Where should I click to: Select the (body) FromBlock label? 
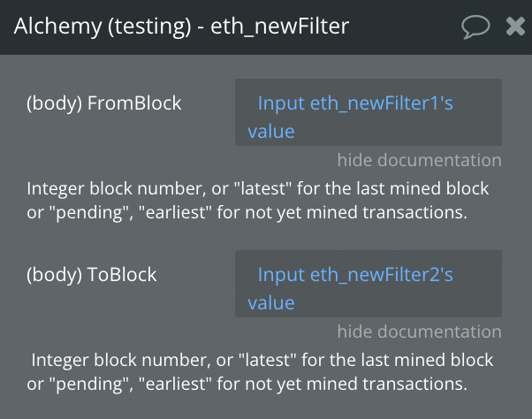104,103
